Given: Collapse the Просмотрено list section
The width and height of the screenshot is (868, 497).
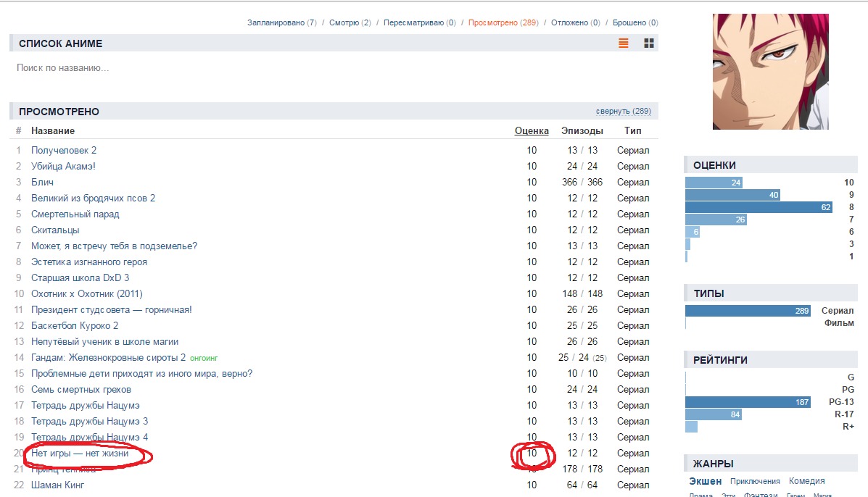Looking at the screenshot, I should [623, 112].
